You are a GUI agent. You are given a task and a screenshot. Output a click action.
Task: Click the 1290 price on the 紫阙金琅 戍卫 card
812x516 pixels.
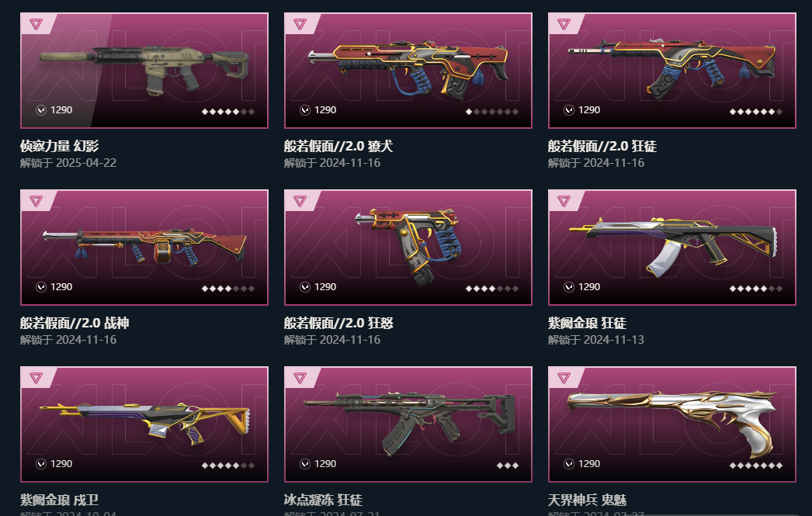[61, 464]
